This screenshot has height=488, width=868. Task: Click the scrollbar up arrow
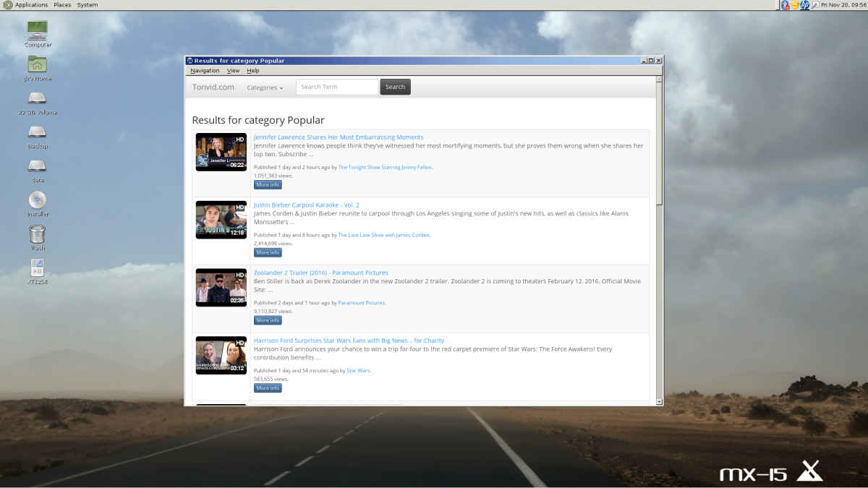660,80
